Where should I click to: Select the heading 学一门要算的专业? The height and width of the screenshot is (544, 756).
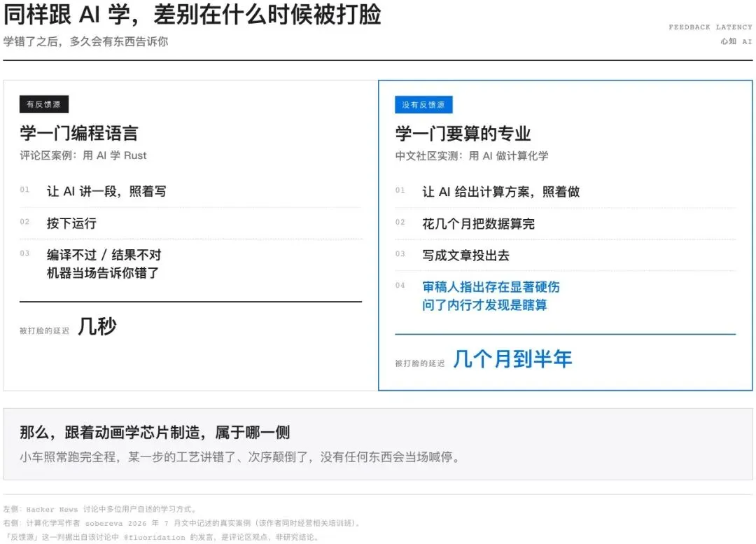(463, 134)
